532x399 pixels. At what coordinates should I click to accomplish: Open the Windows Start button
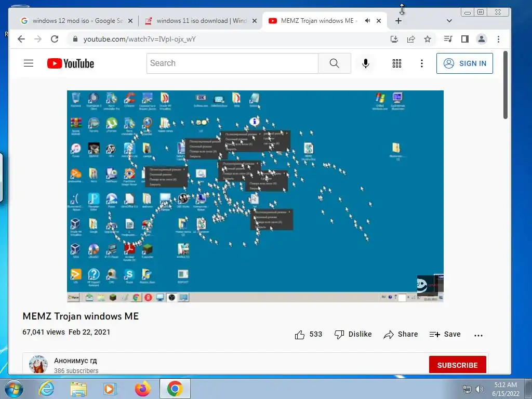pyautogui.click(x=14, y=389)
